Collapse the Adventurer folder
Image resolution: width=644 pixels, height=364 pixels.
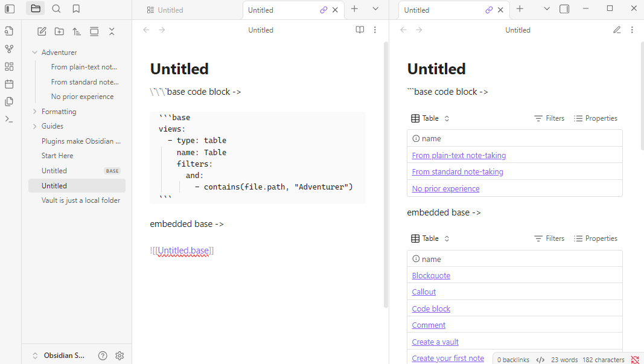point(35,52)
